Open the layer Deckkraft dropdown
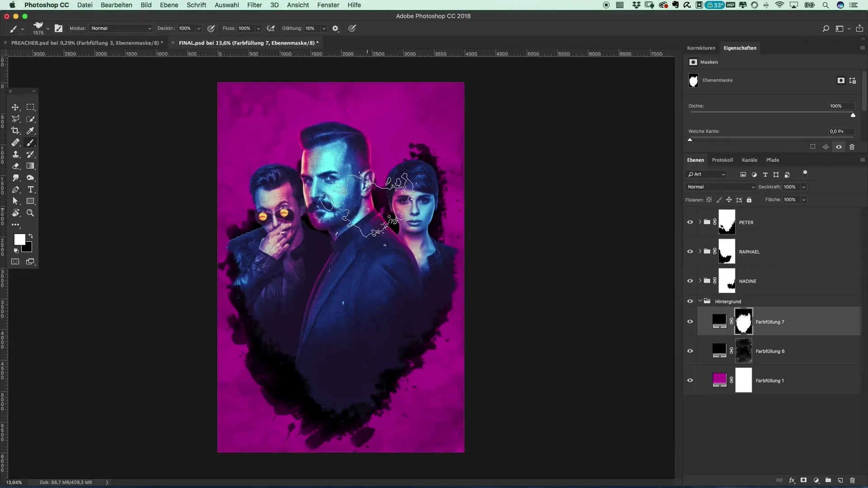 click(804, 187)
